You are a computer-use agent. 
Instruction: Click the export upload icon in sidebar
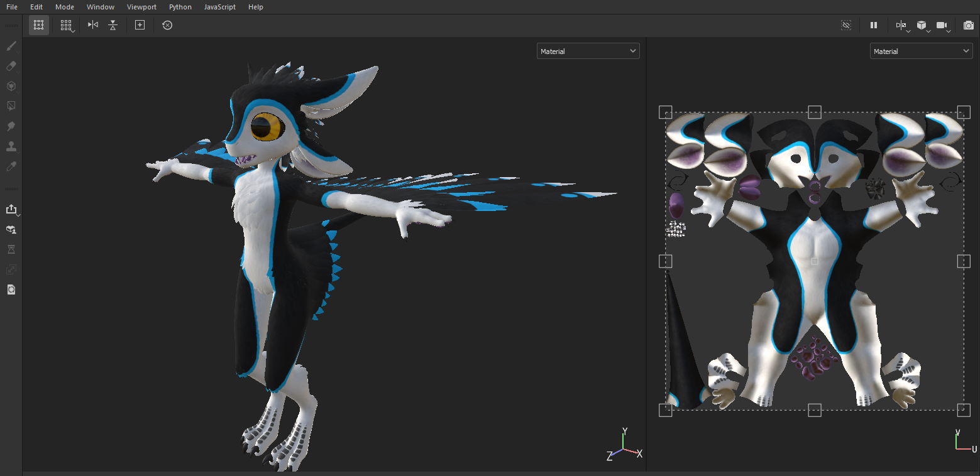coord(11,209)
